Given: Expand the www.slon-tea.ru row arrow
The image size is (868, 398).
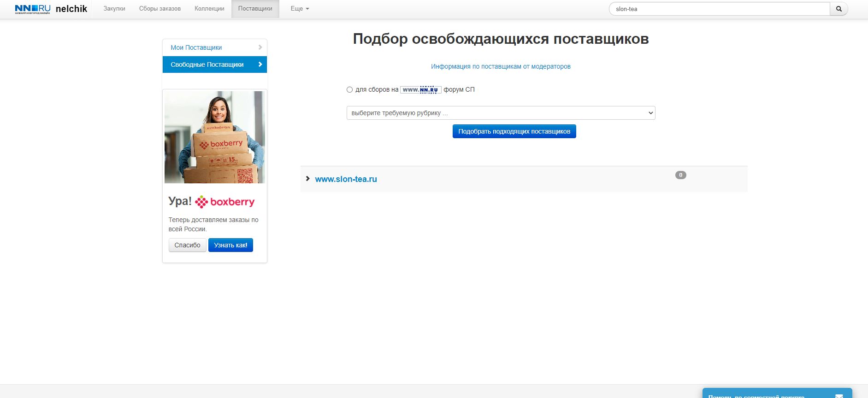Looking at the screenshot, I should [307, 179].
